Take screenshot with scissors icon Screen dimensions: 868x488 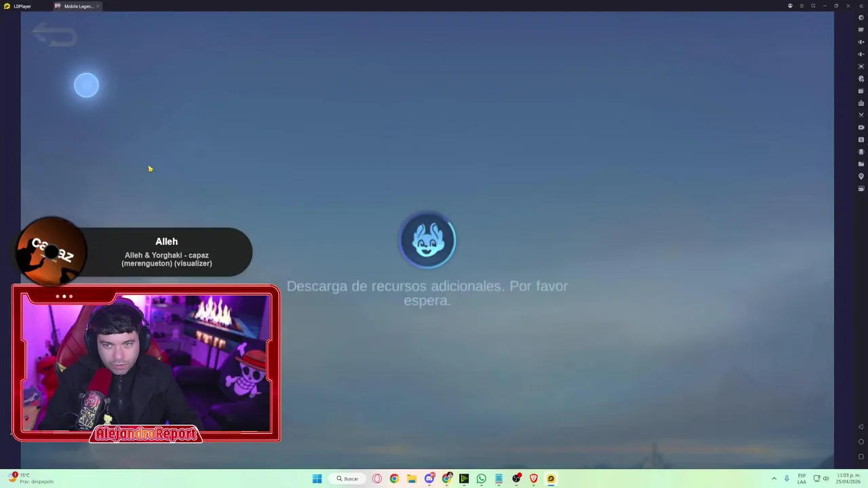pos(861,115)
